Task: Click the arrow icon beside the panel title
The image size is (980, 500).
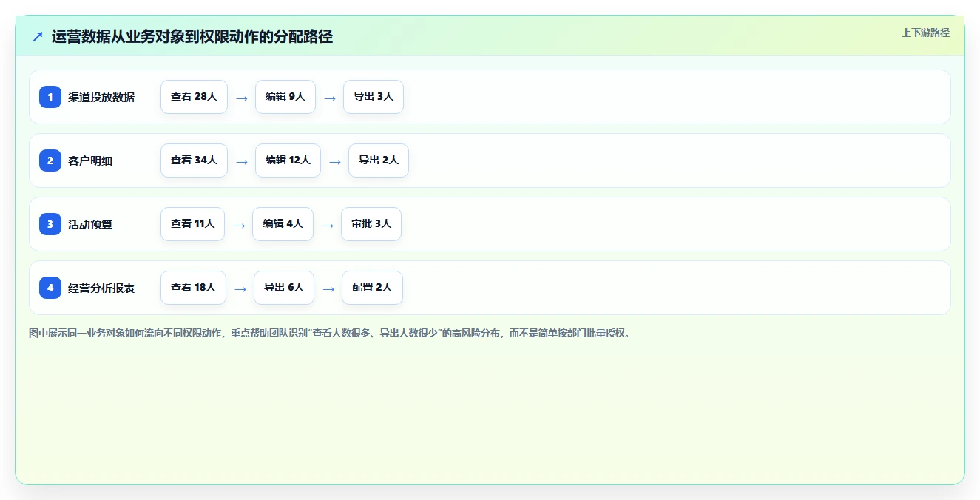Action: coord(38,36)
